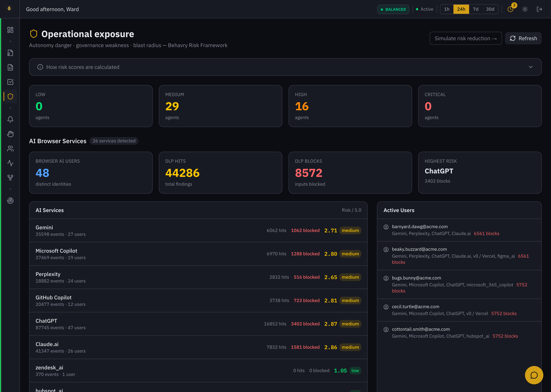
Task: Click 516 blocked on Perplexity row
Action: coord(307,277)
